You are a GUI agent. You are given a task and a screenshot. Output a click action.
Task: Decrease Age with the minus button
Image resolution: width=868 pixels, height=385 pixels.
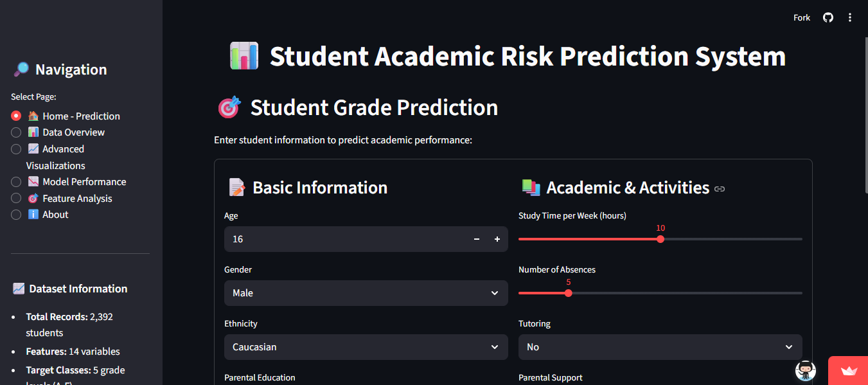(x=477, y=239)
